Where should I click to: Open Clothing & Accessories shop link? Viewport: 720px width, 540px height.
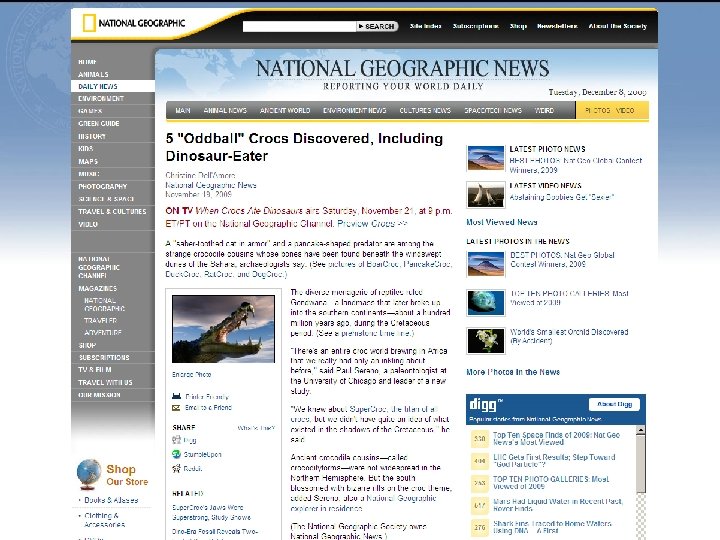[105, 520]
